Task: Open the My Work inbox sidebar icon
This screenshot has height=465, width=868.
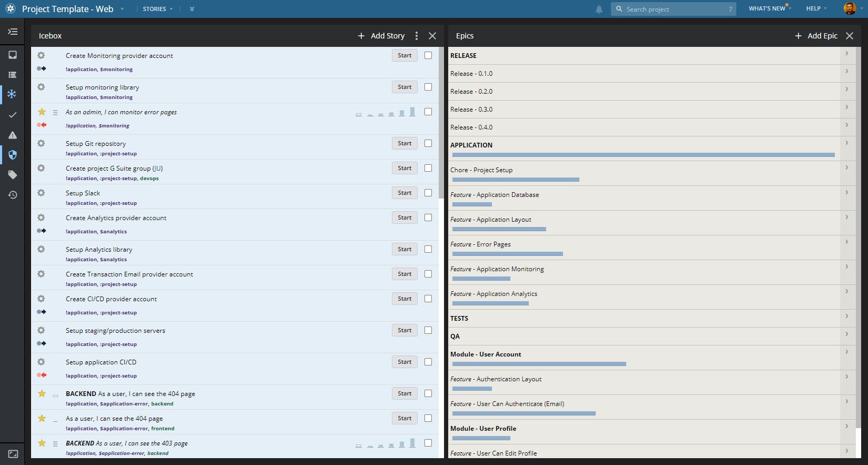Action: [13, 55]
